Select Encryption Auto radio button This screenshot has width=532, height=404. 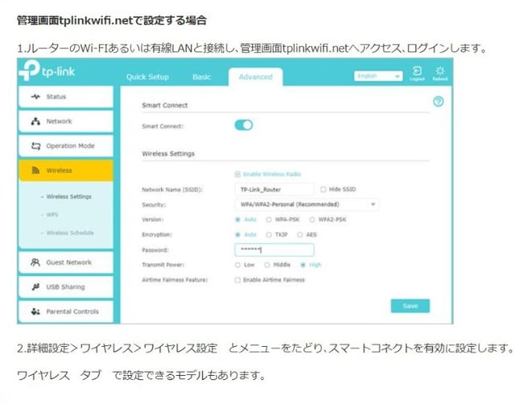[238, 235]
